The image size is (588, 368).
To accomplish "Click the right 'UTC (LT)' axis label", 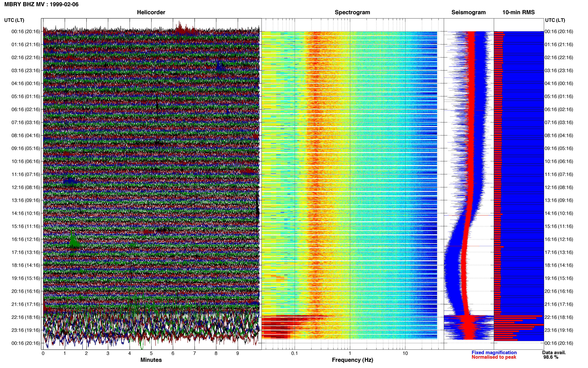I will [x=555, y=20].
